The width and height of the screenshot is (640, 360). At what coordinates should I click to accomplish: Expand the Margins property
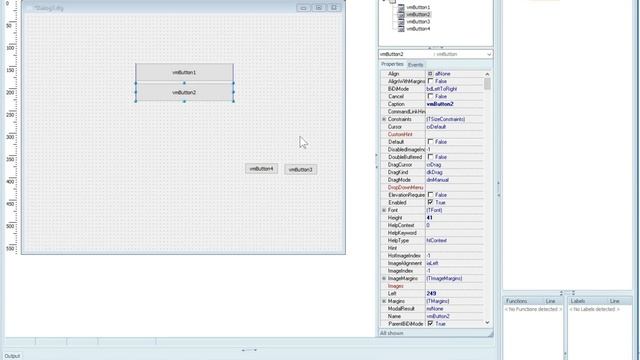(384, 301)
